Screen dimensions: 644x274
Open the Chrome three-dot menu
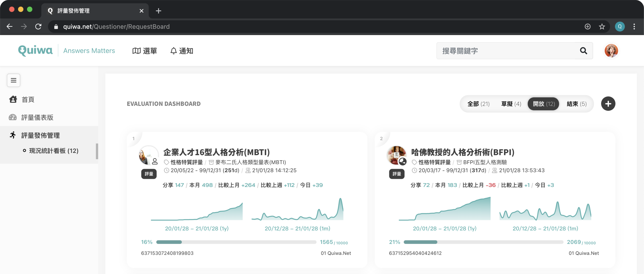[x=634, y=27]
